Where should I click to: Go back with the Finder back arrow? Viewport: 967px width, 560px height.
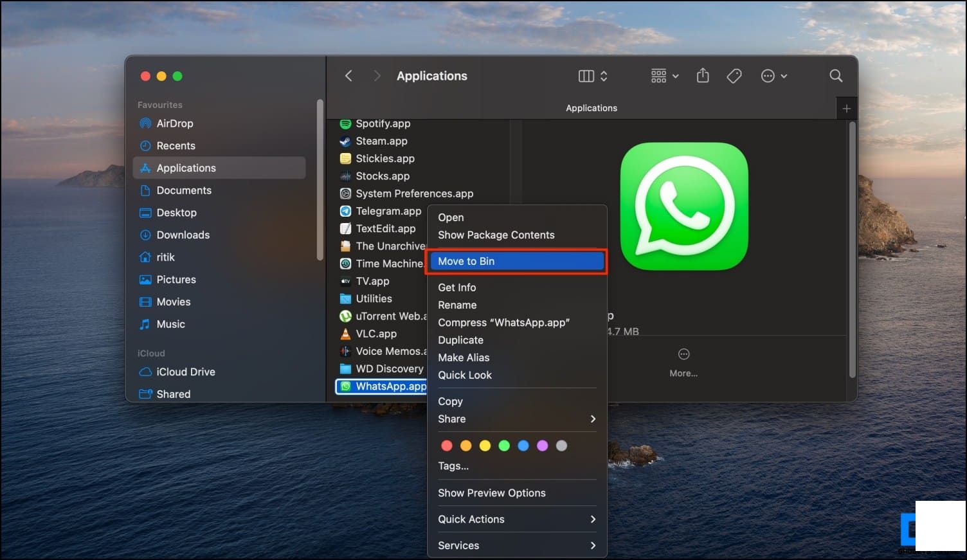coord(348,76)
